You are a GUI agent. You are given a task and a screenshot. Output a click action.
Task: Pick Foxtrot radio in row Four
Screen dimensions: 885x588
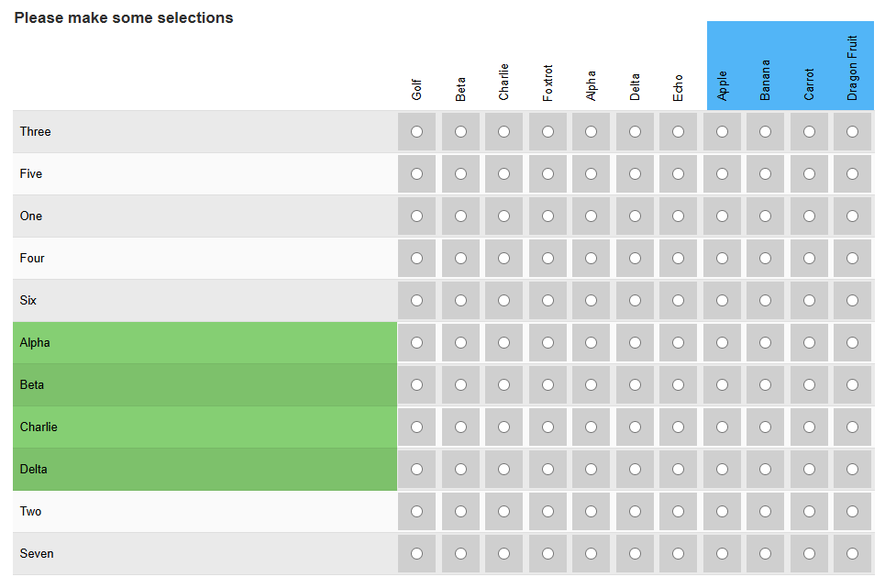point(548,259)
